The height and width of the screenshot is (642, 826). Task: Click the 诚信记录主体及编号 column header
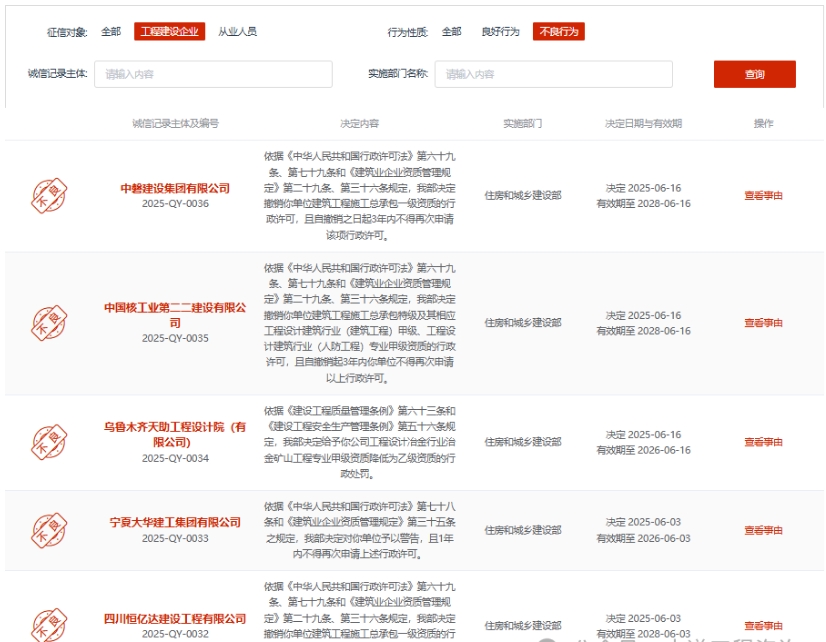click(x=175, y=123)
